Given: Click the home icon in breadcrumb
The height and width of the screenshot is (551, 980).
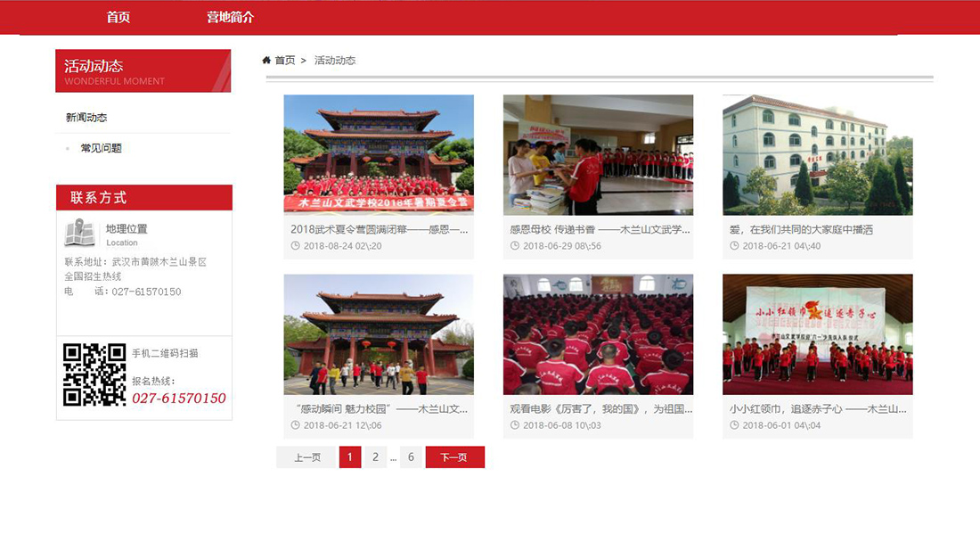Looking at the screenshot, I should point(266,61).
